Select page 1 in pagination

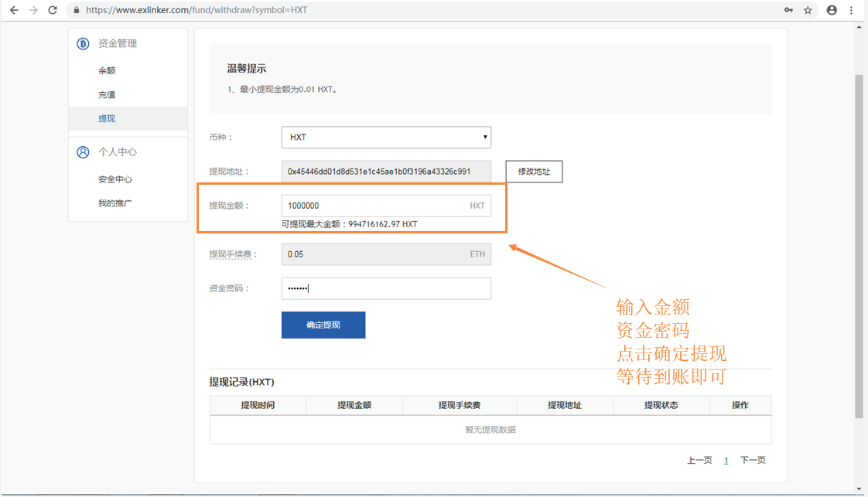(726, 461)
